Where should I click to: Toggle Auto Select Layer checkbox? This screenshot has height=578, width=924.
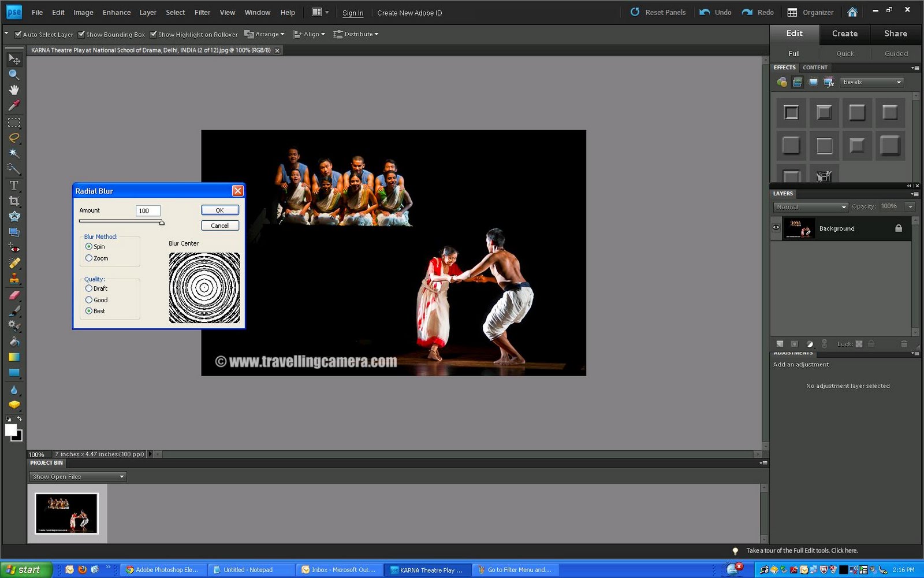point(18,34)
